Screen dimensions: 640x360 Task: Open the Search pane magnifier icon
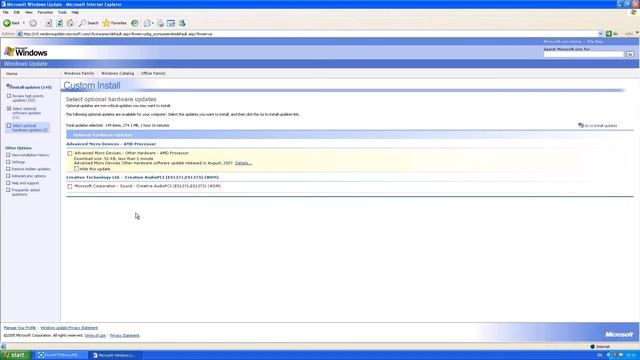click(82, 23)
